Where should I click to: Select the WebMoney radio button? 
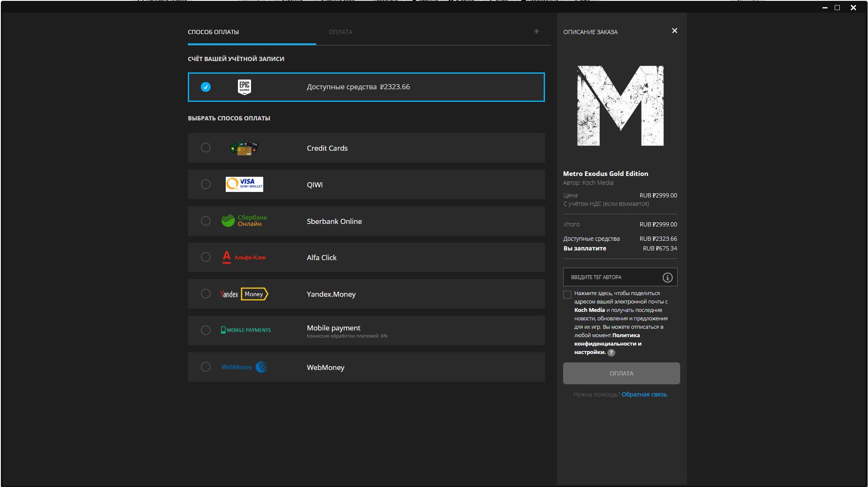tap(206, 367)
